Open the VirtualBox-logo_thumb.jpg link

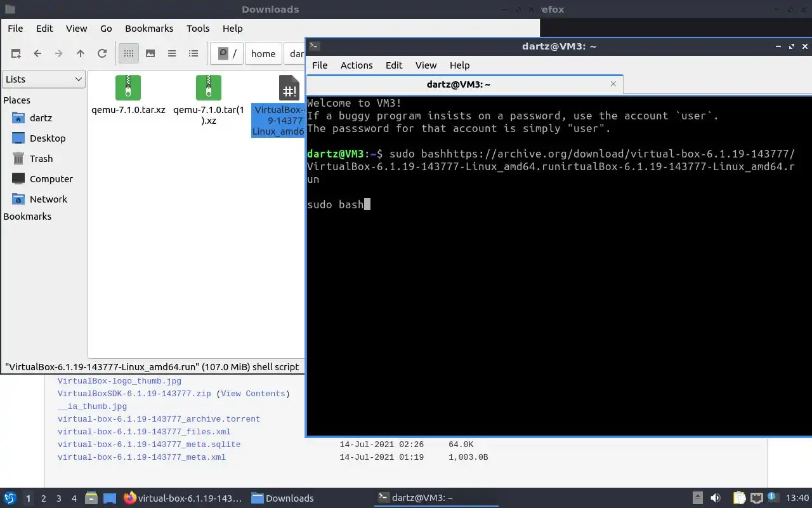(119, 381)
